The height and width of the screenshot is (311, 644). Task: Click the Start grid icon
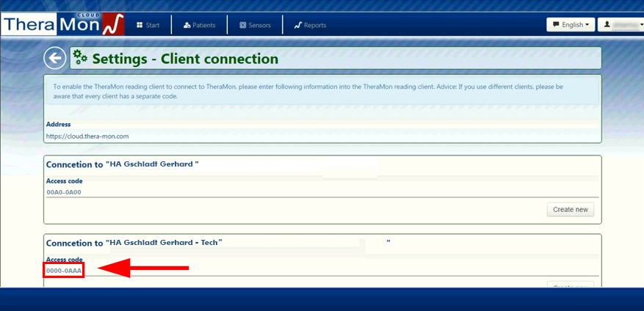point(140,26)
